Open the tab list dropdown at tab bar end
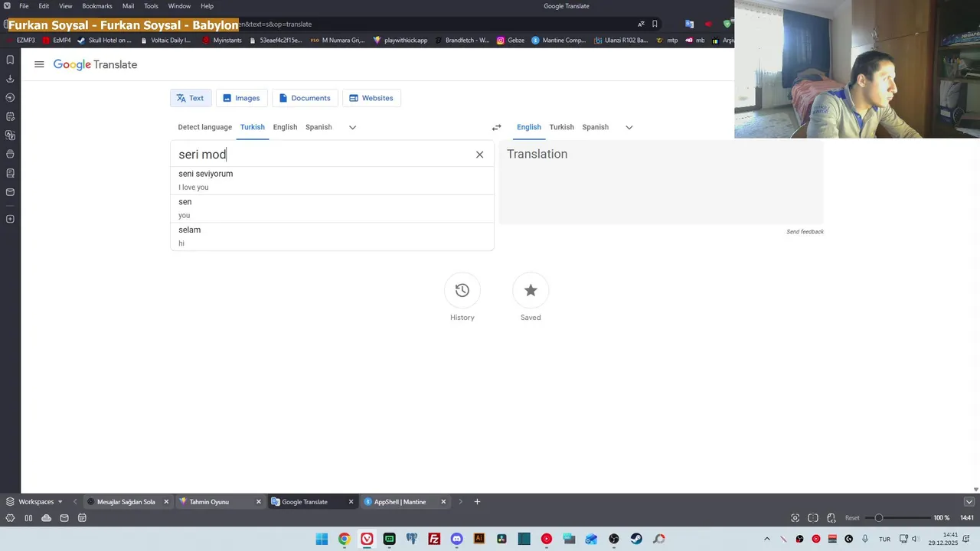The width and height of the screenshot is (980, 551). click(x=969, y=502)
